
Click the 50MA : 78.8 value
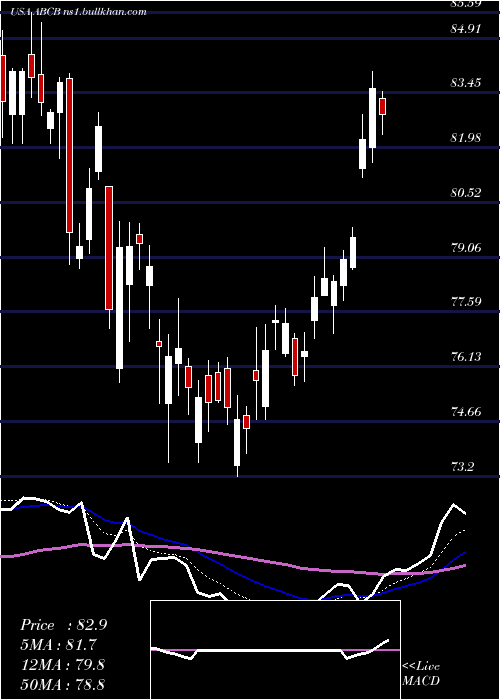pyautogui.click(x=62, y=684)
